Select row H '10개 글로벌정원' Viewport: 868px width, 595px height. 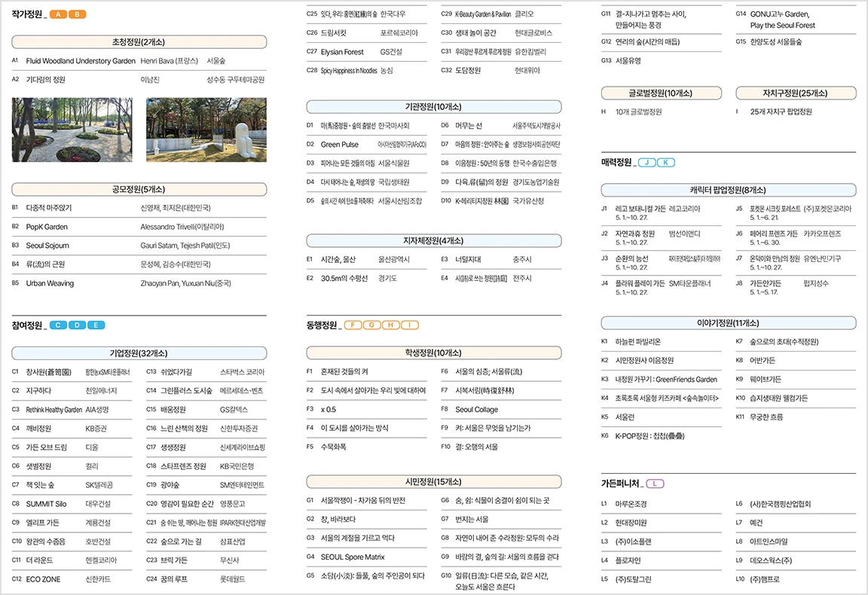[662, 111]
